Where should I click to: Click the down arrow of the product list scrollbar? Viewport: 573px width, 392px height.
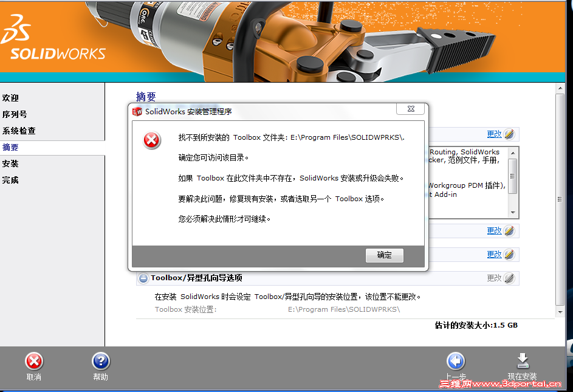click(x=513, y=213)
